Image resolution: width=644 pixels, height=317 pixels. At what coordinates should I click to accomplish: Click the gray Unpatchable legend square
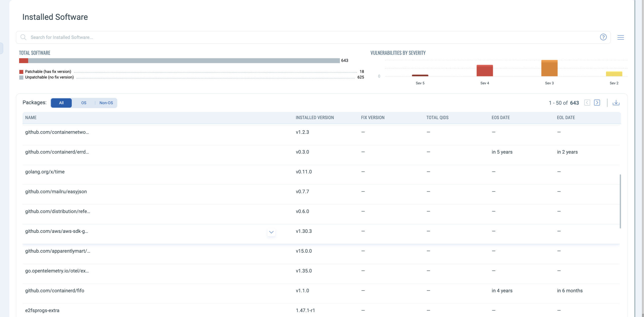click(x=21, y=77)
